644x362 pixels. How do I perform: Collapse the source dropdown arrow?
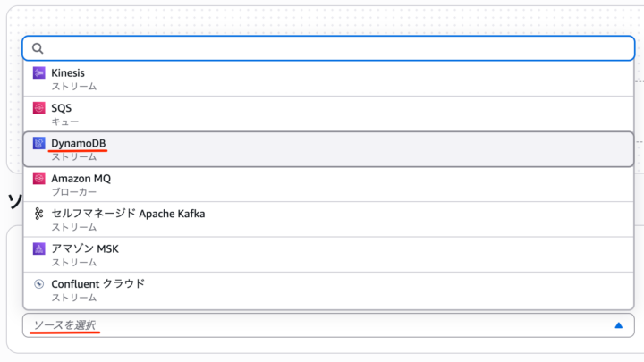tap(618, 325)
